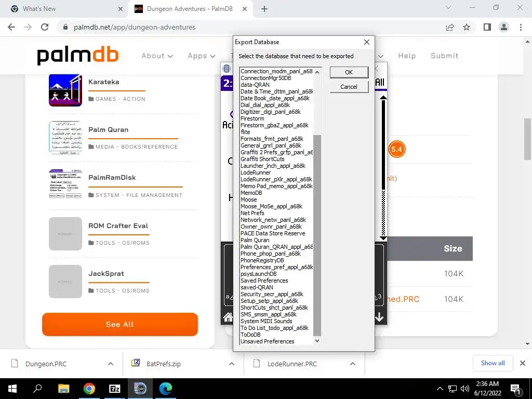Click the Karateka thumbnail
This screenshot has width=532, height=399.
65,90
